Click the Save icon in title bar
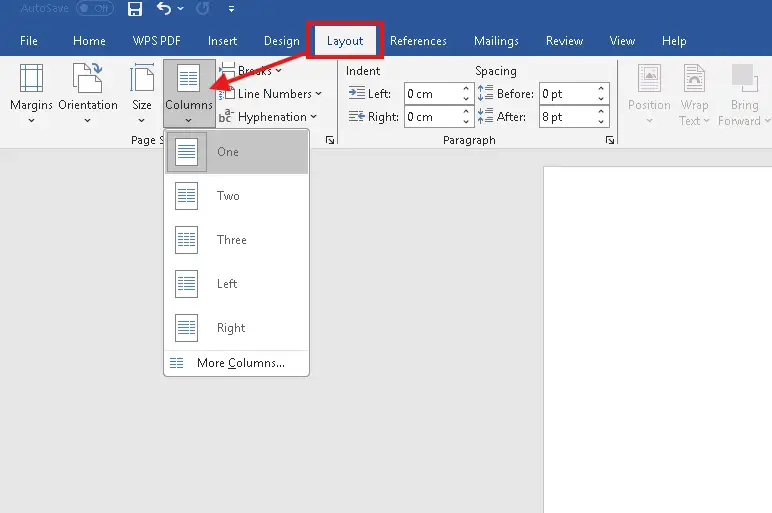The image size is (772, 513). pos(135,9)
